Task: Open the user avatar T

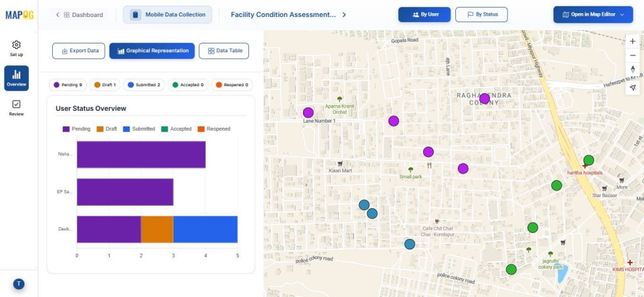Action: click(19, 284)
